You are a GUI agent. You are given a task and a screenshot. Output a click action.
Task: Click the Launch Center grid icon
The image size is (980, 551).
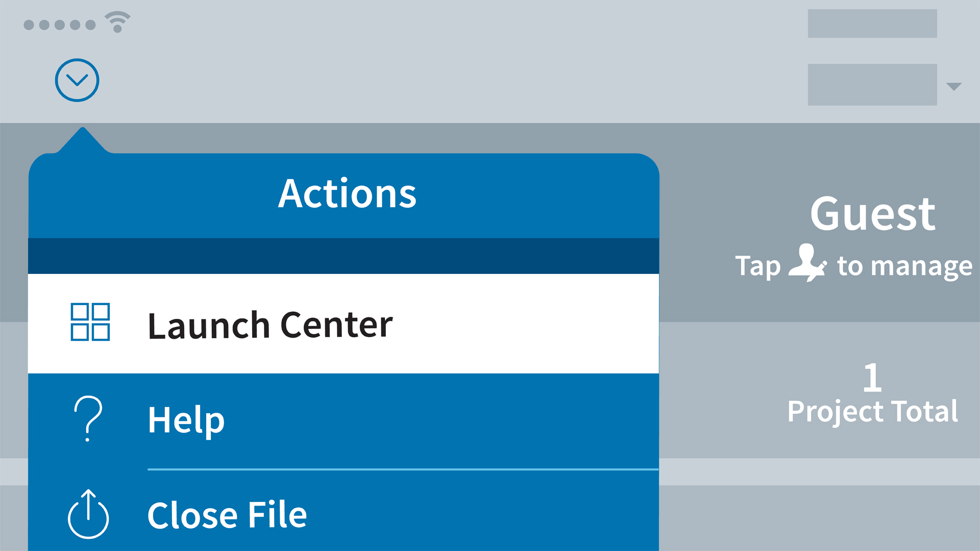pos(90,322)
